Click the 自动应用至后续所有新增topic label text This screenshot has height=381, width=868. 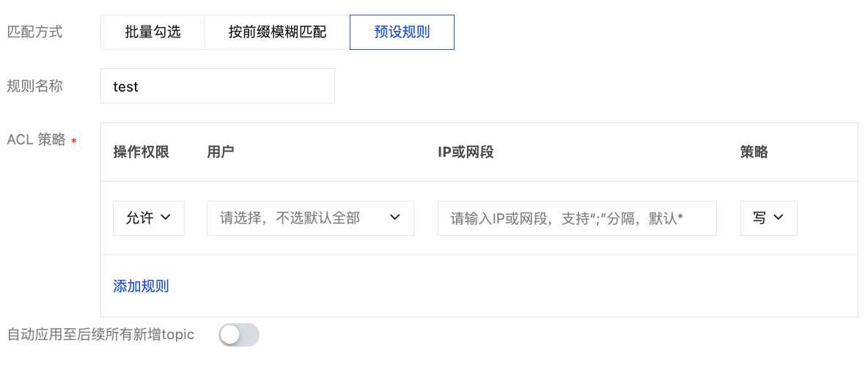(100, 335)
